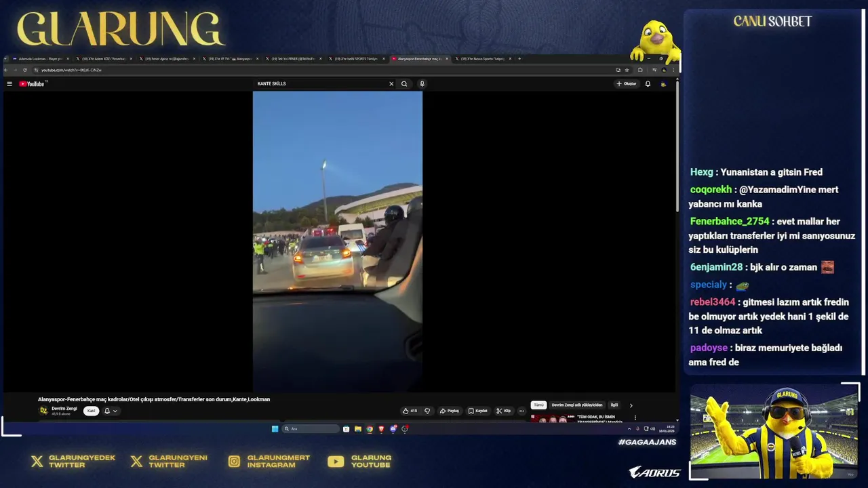Create a clip using Klip button
This screenshot has width=868, height=488.
pyautogui.click(x=504, y=411)
